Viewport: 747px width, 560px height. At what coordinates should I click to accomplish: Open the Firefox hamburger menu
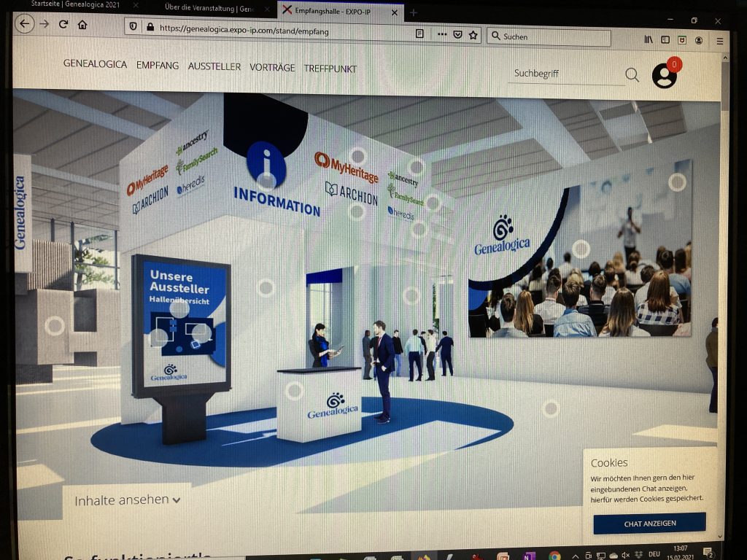click(x=719, y=41)
